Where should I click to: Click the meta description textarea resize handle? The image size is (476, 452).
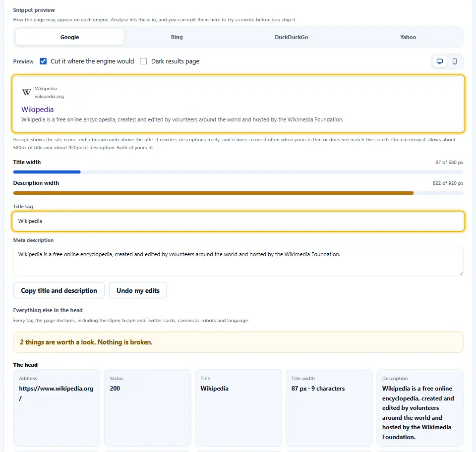tap(461, 273)
